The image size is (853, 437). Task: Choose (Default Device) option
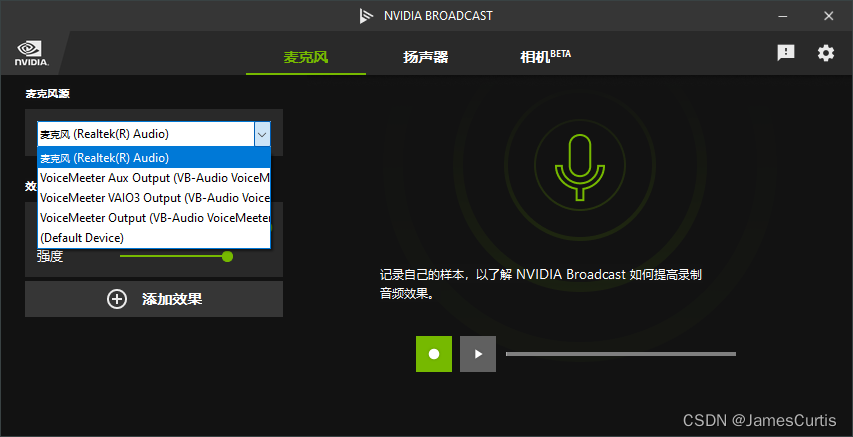point(154,238)
